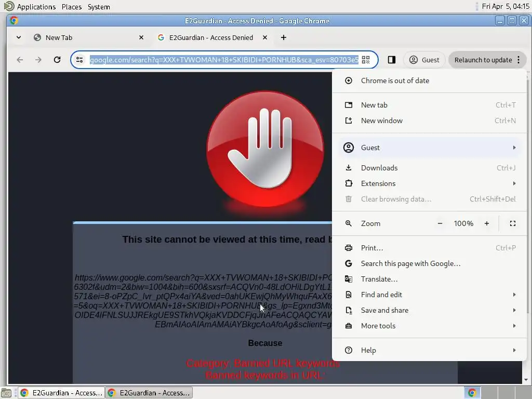Click Search this page with Google
Screen dimensions: 532x399
click(429, 263)
